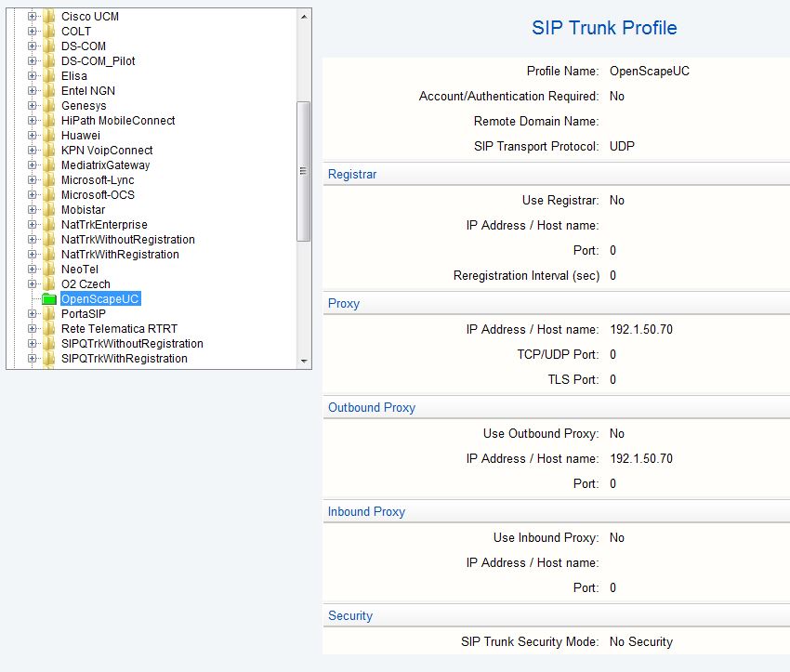The width and height of the screenshot is (790, 672).
Task: Click the TLS Port value 0
Action: [612, 380]
